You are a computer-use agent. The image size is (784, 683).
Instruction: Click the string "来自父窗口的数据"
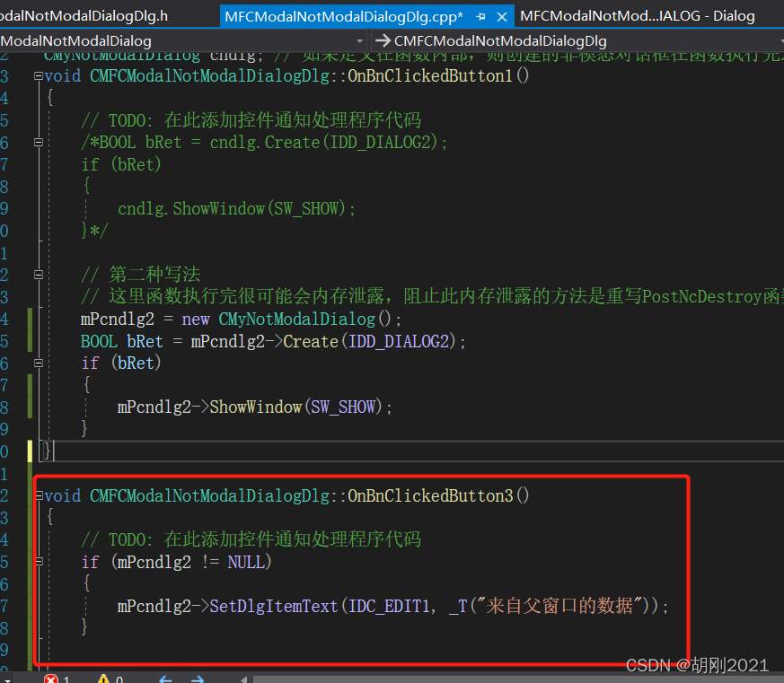tap(559, 606)
